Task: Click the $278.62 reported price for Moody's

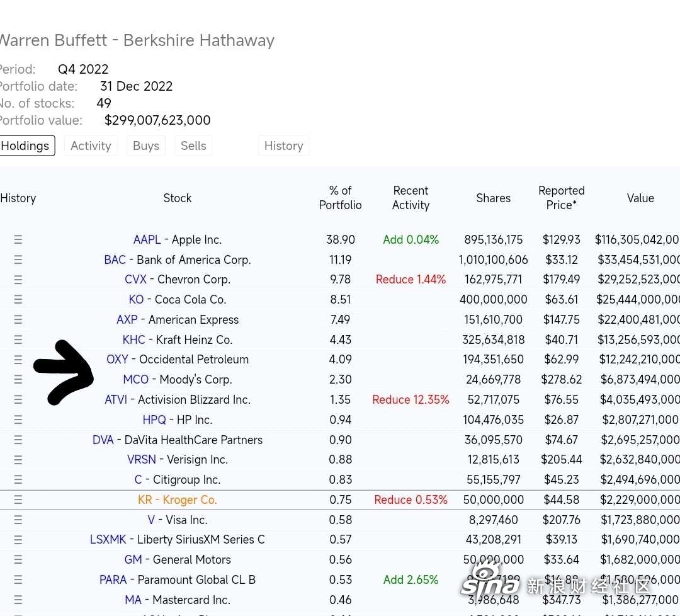Action: pos(561,380)
